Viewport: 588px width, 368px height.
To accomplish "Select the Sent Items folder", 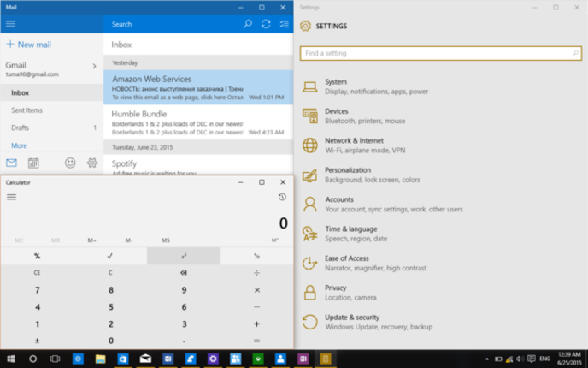I will point(52,110).
